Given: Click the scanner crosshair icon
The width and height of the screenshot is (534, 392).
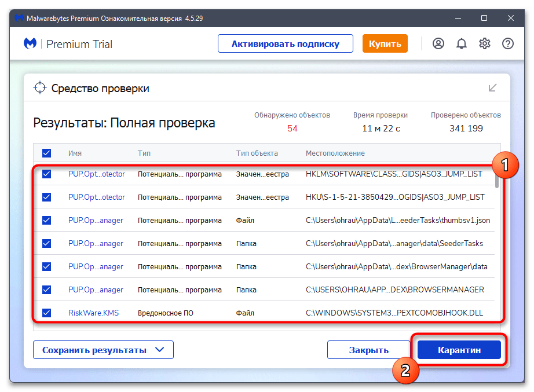Looking at the screenshot, I should coord(40,88).
